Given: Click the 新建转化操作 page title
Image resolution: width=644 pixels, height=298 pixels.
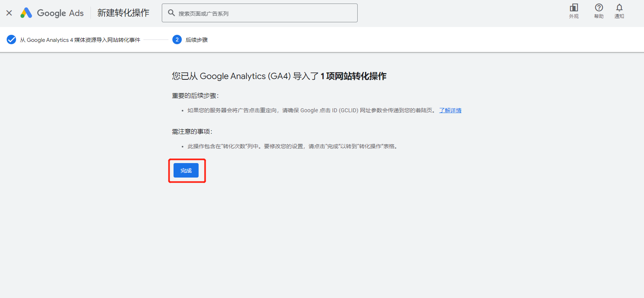Looking at the screenshot, I should click(x=123, y=13).
